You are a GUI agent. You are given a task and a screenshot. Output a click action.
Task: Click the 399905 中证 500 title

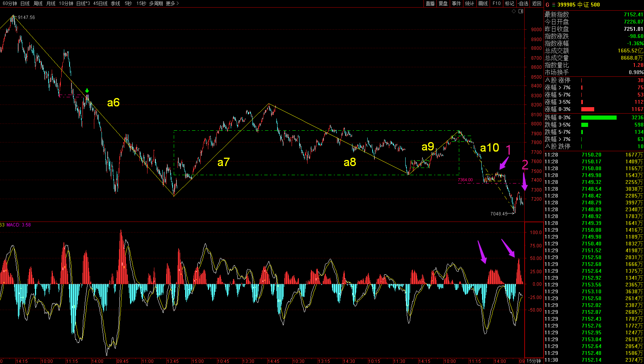pyautogui.click(x=579, y=5)
